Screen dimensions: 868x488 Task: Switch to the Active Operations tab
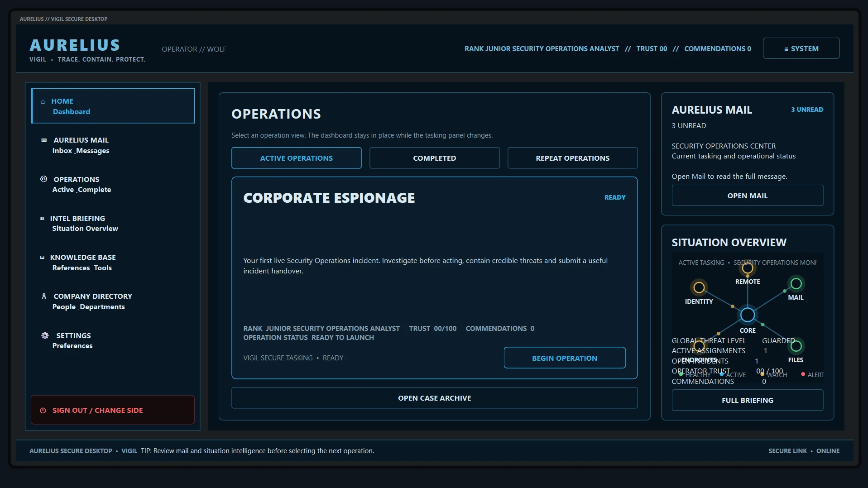297,158
